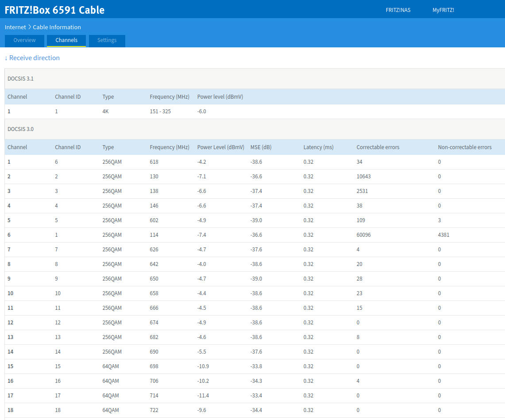Select the 64QAM type in channel 15 row

[x=111, y=366]
